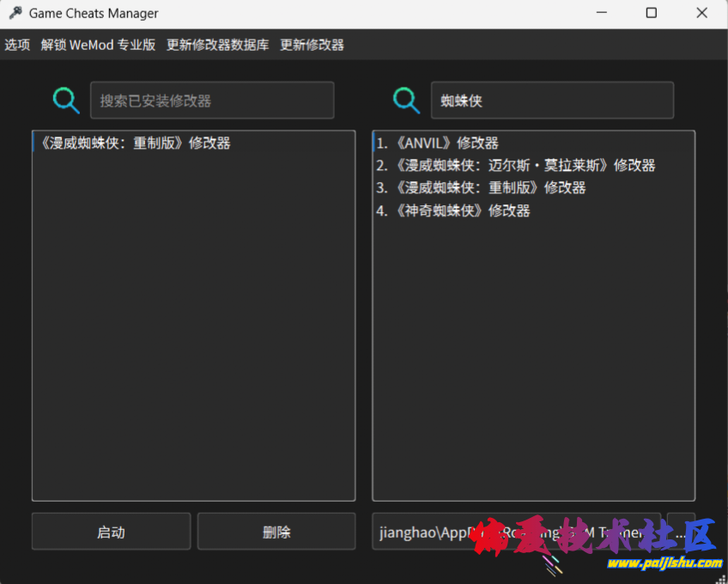Open the 解锁 WeMod 专业版 menu item
The image size is (728, 584).
(98, 45)
